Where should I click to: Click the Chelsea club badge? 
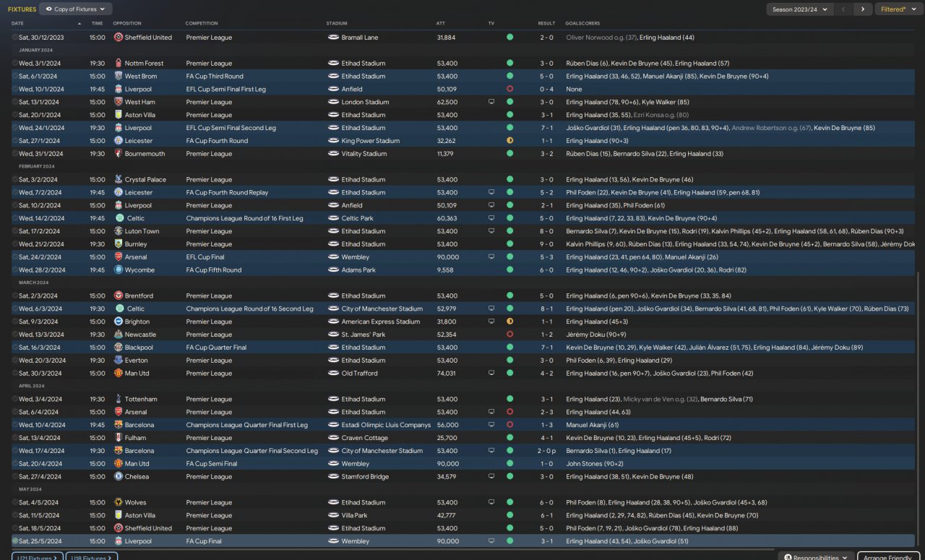coord(119,477)
